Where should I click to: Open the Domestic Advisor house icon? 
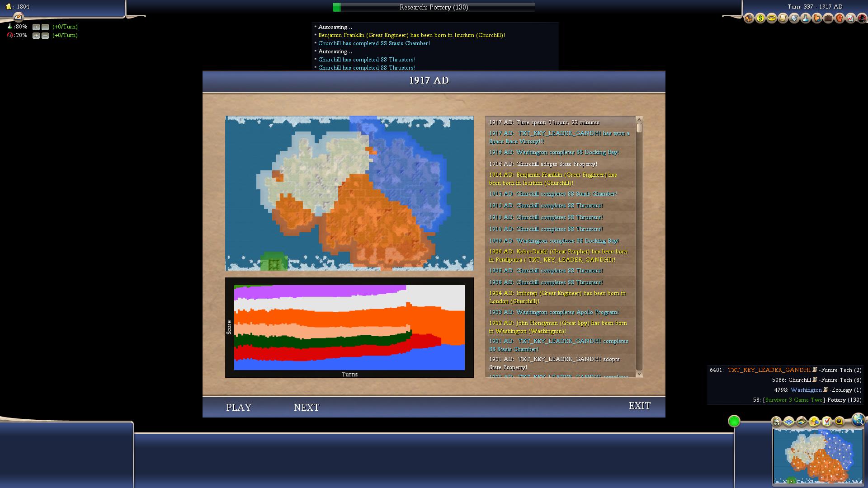[749, 18]
